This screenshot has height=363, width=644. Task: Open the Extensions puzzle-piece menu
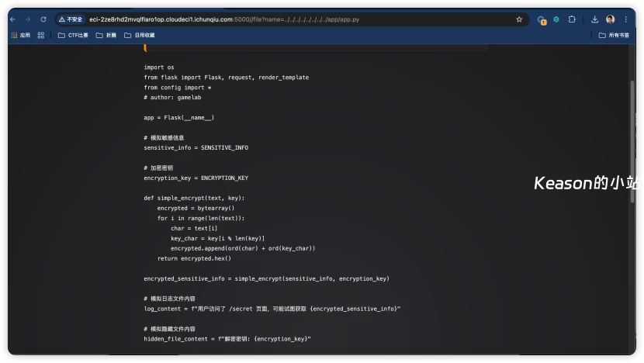point(572,19)
